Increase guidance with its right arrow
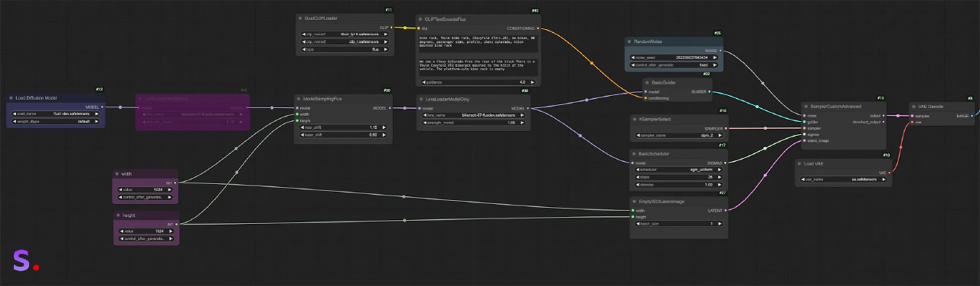980x286 pixels. [x=533, y=82]
